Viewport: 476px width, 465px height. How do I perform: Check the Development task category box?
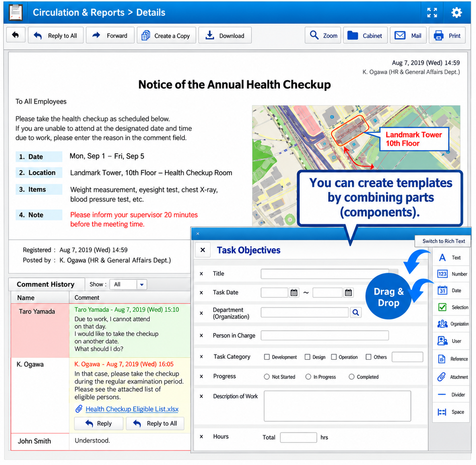267,357
